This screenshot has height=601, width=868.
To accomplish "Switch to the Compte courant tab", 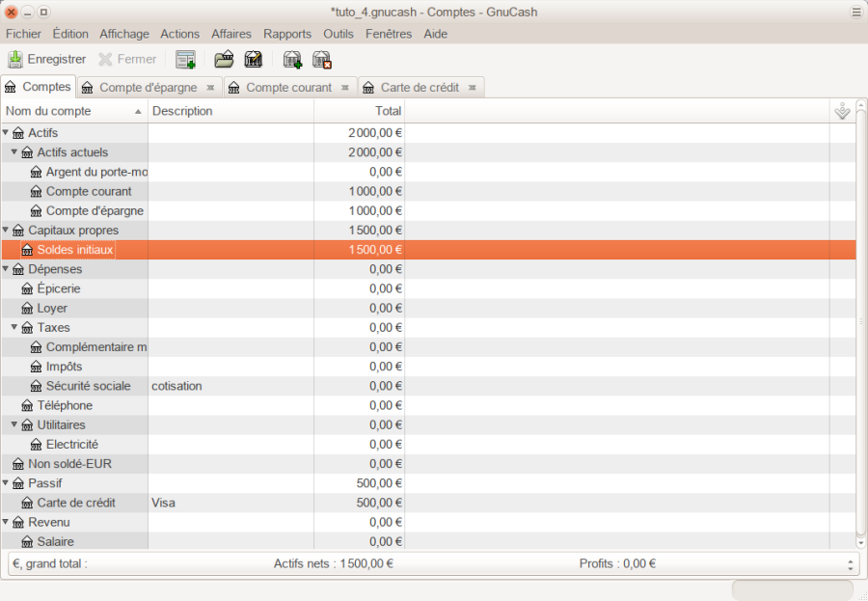I will [288, 88].
